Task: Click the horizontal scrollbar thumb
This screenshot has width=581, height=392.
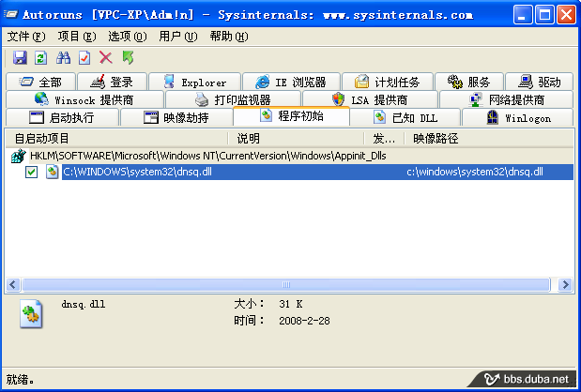Action: pos(286,285)
